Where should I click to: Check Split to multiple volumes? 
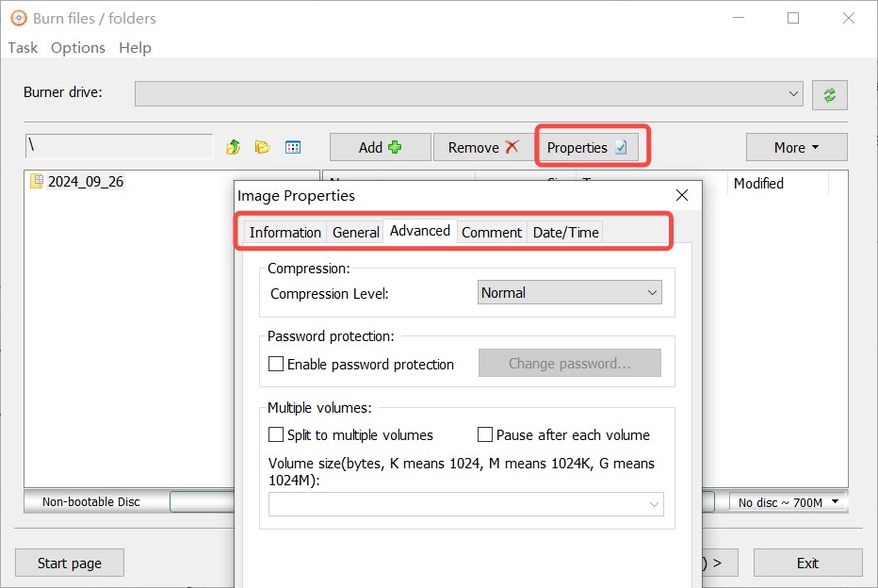(275, 434)
